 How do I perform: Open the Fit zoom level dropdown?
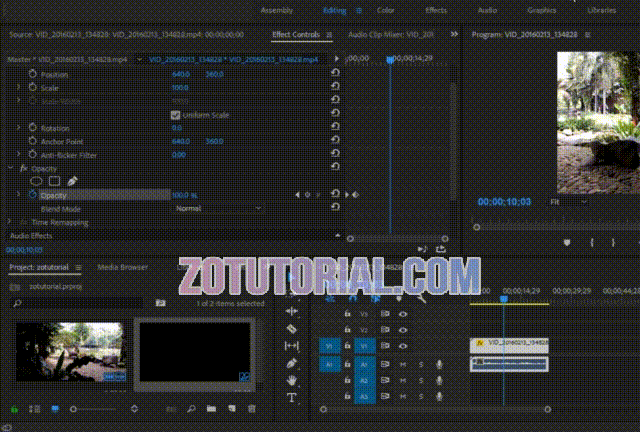pyautogui.click(x=568, y=202)
